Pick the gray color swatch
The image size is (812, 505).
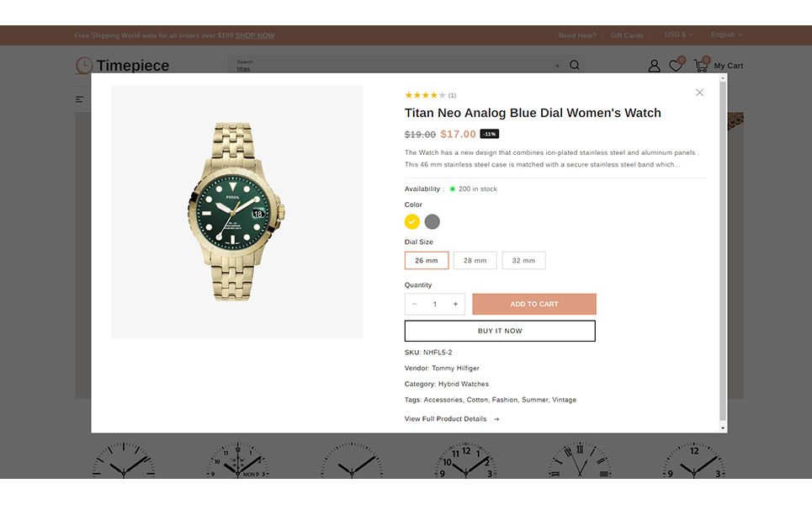(x=433, y=222)
